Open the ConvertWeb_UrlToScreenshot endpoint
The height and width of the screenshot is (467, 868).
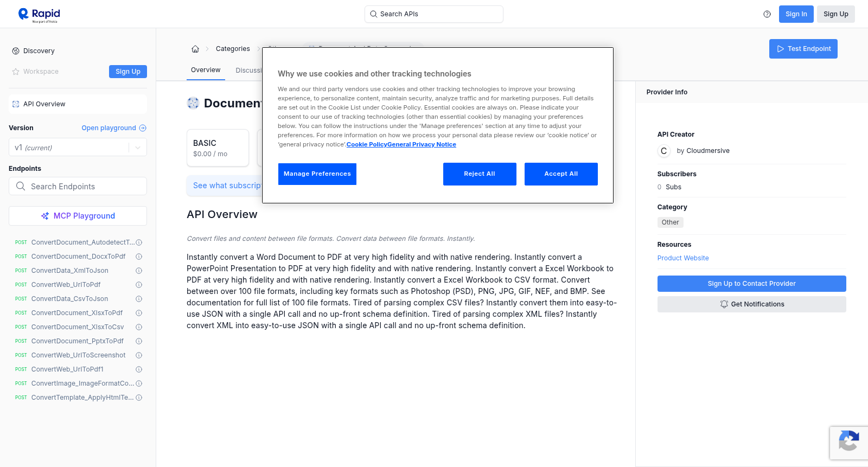tap(78, 355)
